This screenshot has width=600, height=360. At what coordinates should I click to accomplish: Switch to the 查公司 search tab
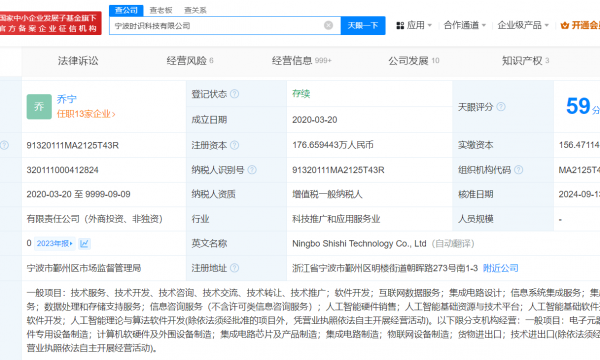pyautogui.click(x=126, y=10)
